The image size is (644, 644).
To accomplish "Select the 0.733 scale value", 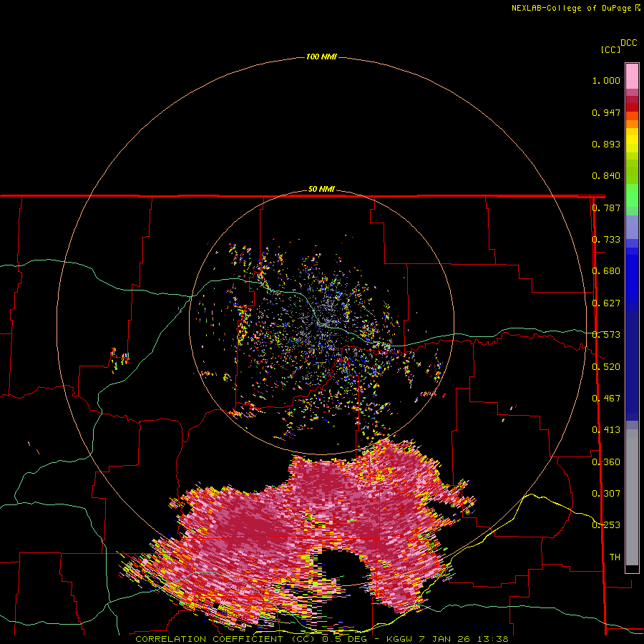I will [x=606, y=240].
